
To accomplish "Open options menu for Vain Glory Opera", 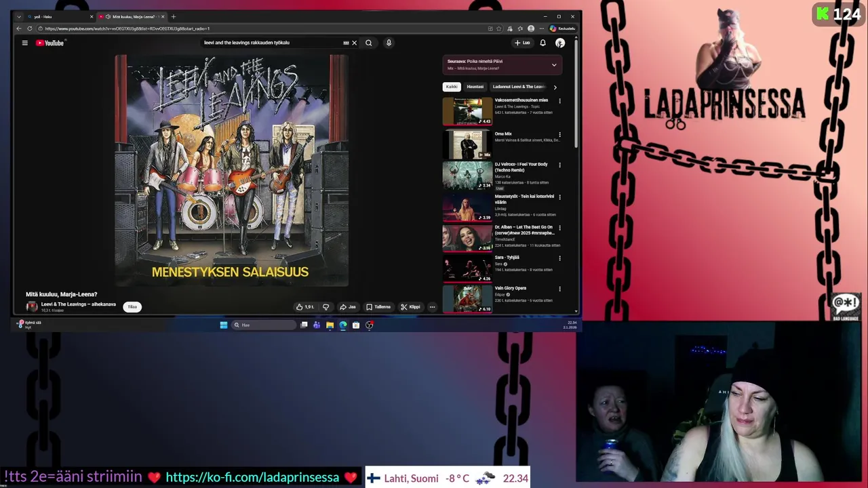I will click(559, 289).
